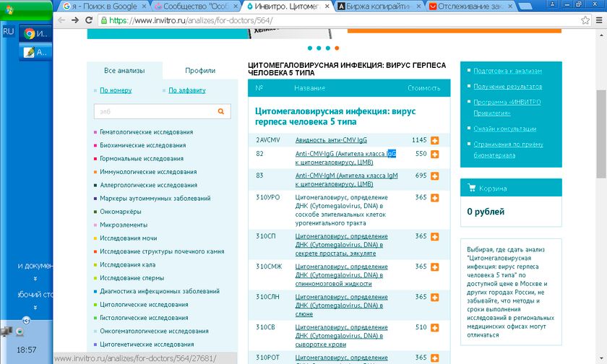607x364 pixels.
Task: Add Авидность анти-CMV IgG to cart
Action: [x=435, y=140]
